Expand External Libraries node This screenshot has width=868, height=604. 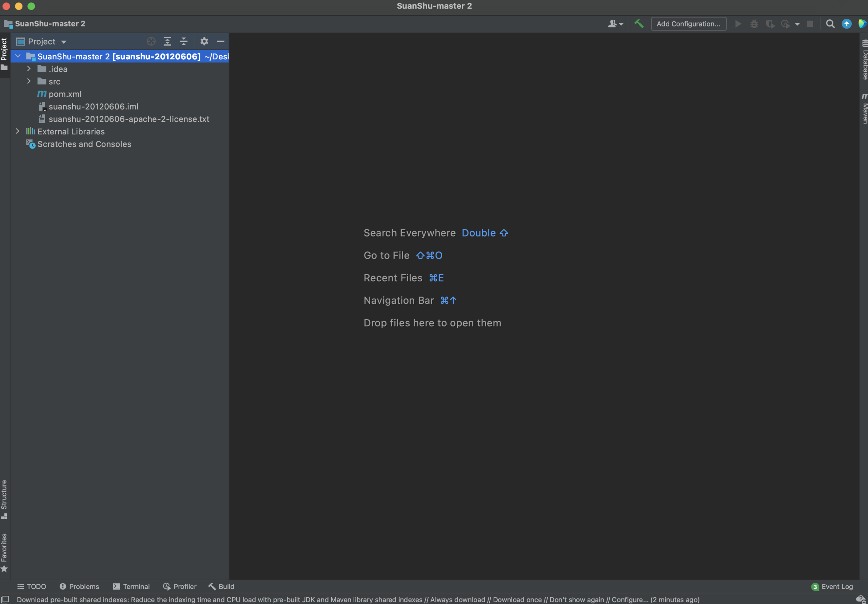(x=18, y=131)
